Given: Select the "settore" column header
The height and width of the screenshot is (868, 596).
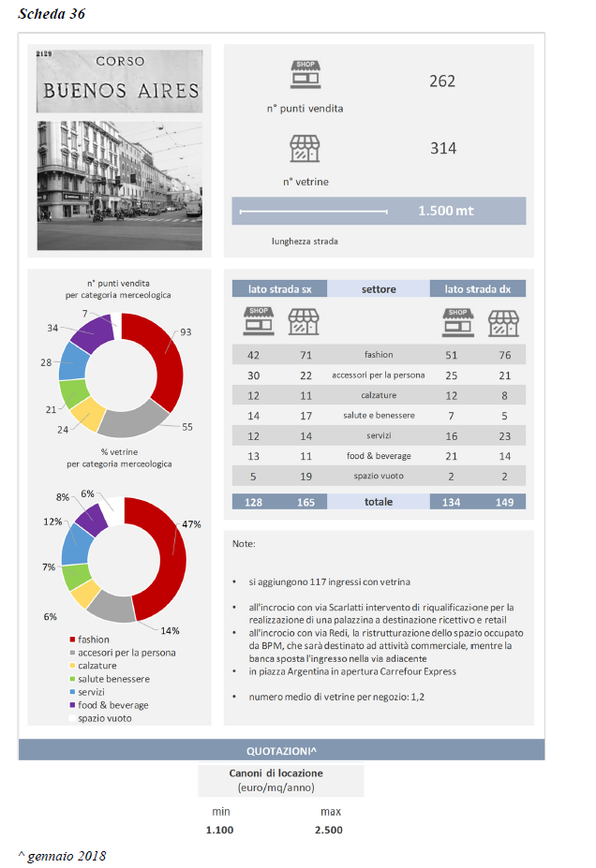Looking at the screenshot, I should (x=379, y=288).
